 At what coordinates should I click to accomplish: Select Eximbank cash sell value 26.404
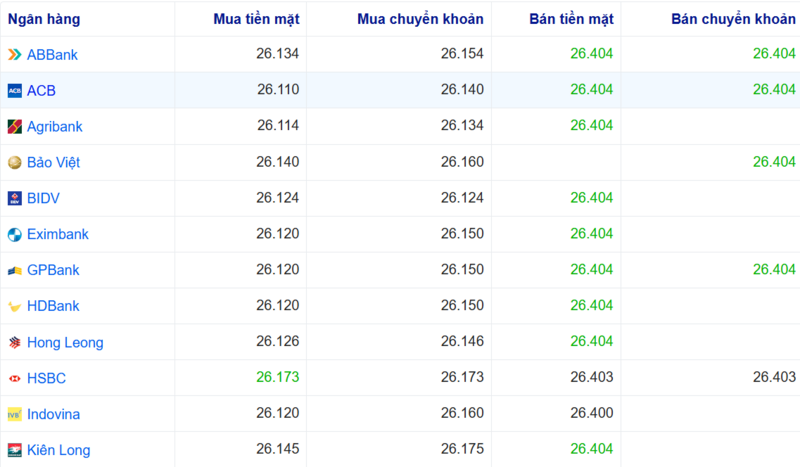click(x=592, y=233)
